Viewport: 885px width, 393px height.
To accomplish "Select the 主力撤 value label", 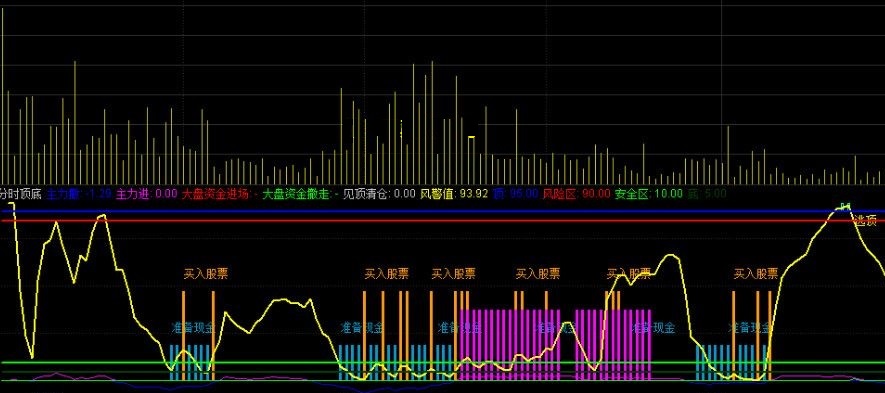I will click(x=79, y=194).
